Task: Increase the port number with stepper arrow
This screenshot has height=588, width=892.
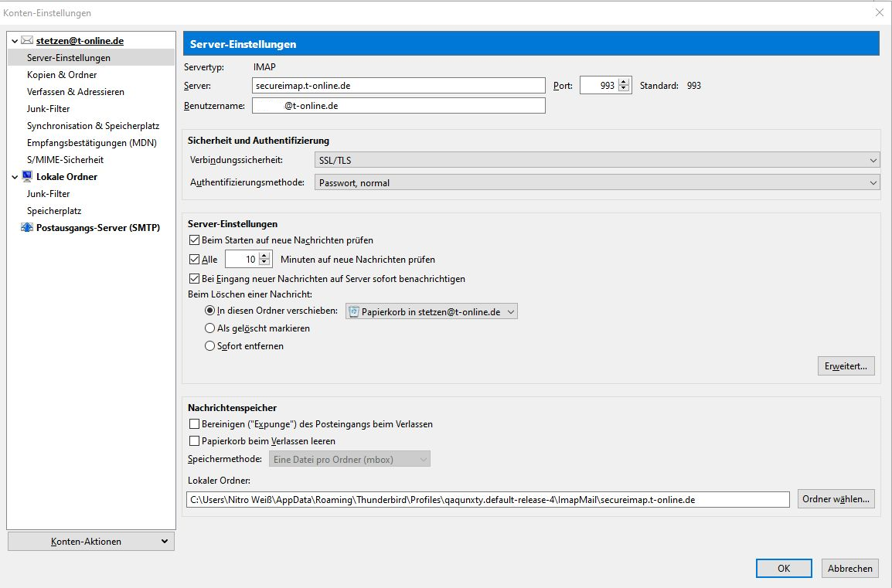Action: tap(624, 82)
